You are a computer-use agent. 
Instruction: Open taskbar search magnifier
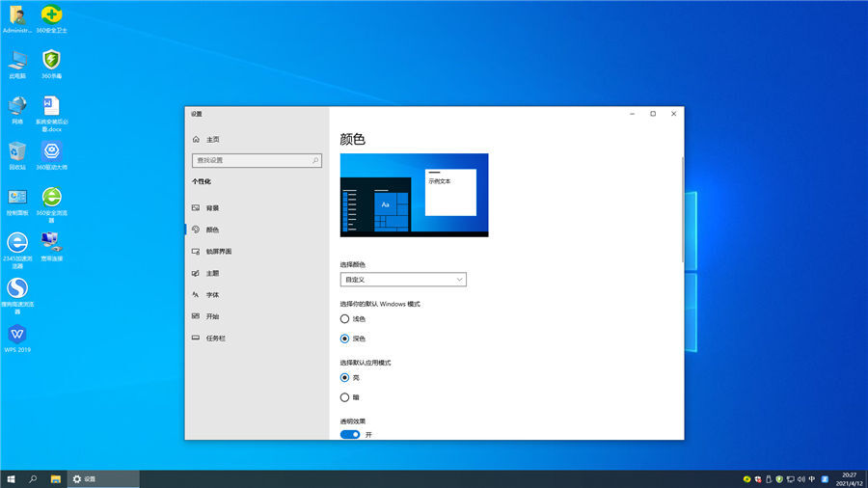coord(33,479)
